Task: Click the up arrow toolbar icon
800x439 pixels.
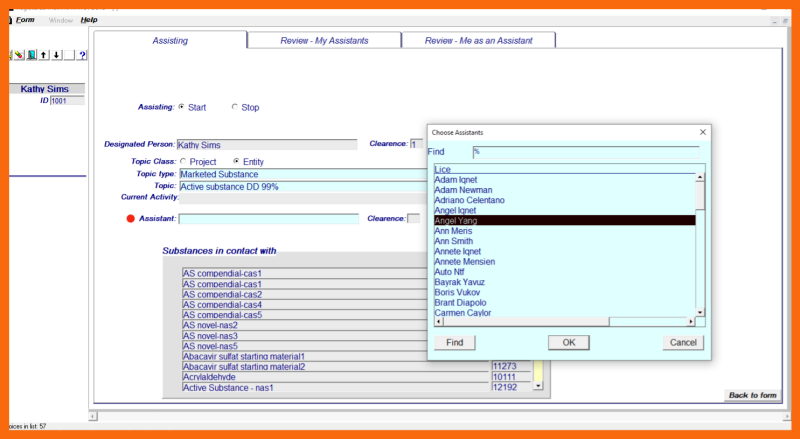Action: [x=44, y=55]
